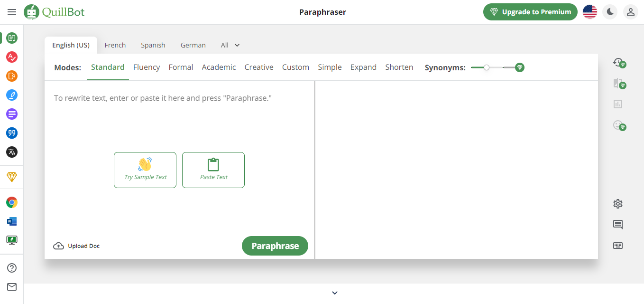Select the Formal mode tab
The image size is (644, 304).
181,67
